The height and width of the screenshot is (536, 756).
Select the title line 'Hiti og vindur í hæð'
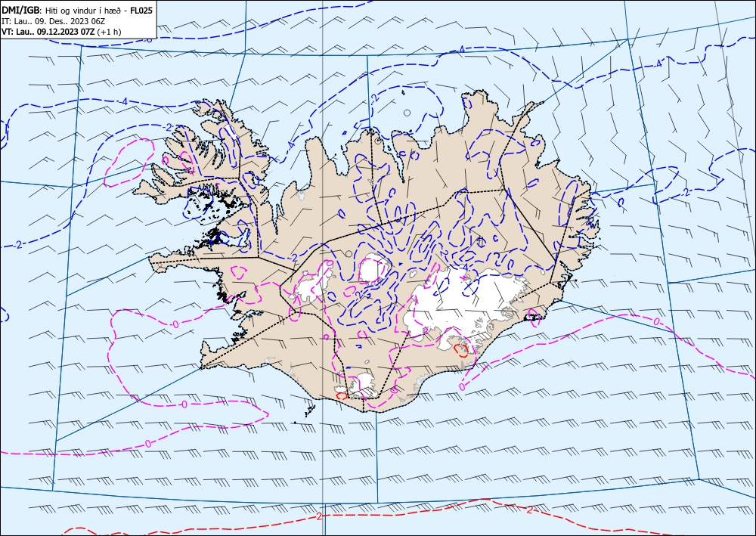[x=83, y=10]
